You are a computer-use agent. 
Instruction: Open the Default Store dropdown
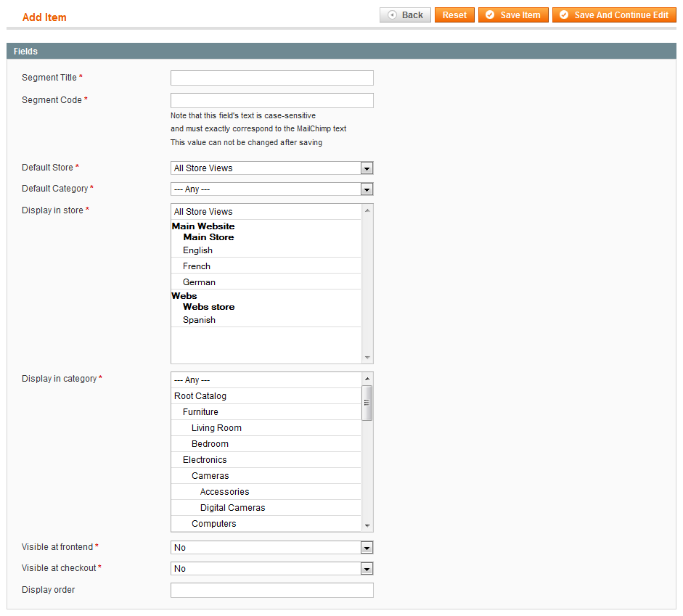tap(271, 168)
